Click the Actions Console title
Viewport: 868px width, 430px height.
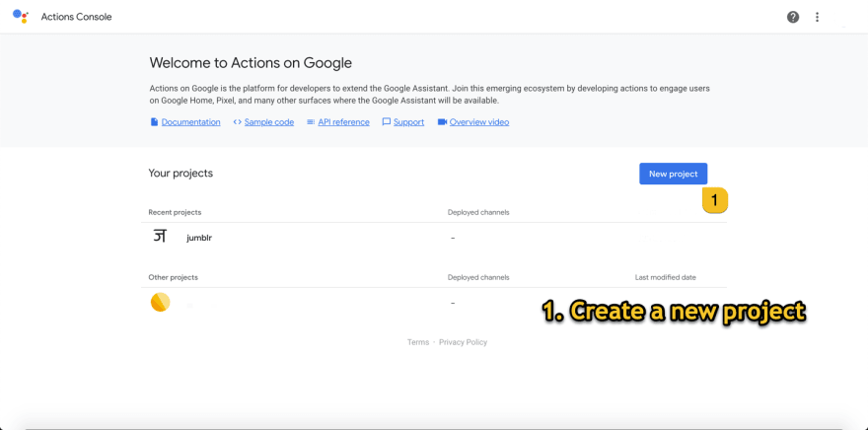point(76,17)
